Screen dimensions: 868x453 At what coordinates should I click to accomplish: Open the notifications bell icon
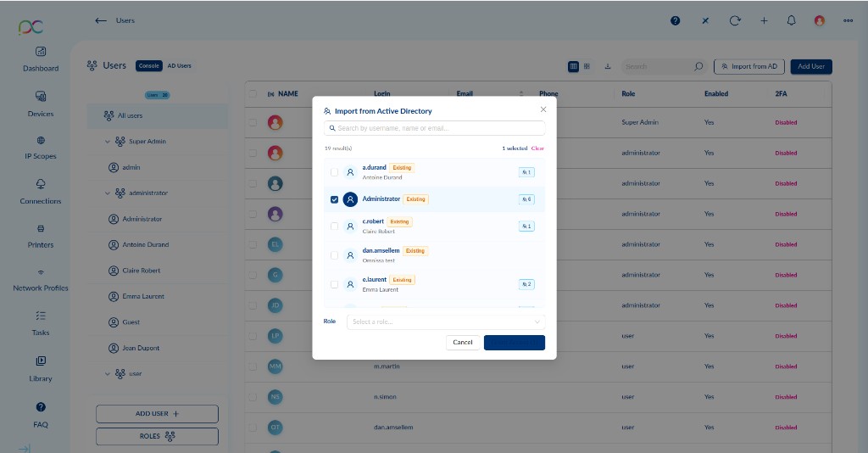coord(792,20)
